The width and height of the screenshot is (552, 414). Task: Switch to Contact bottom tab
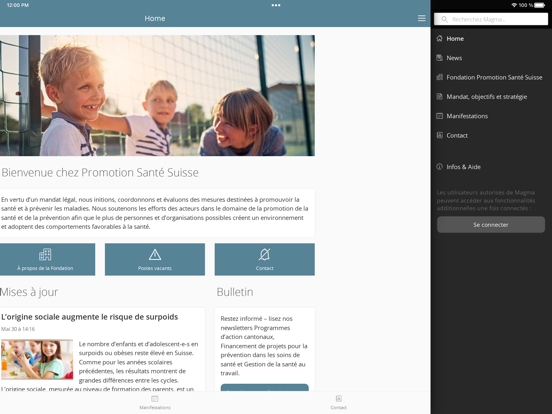pos(339,403)
